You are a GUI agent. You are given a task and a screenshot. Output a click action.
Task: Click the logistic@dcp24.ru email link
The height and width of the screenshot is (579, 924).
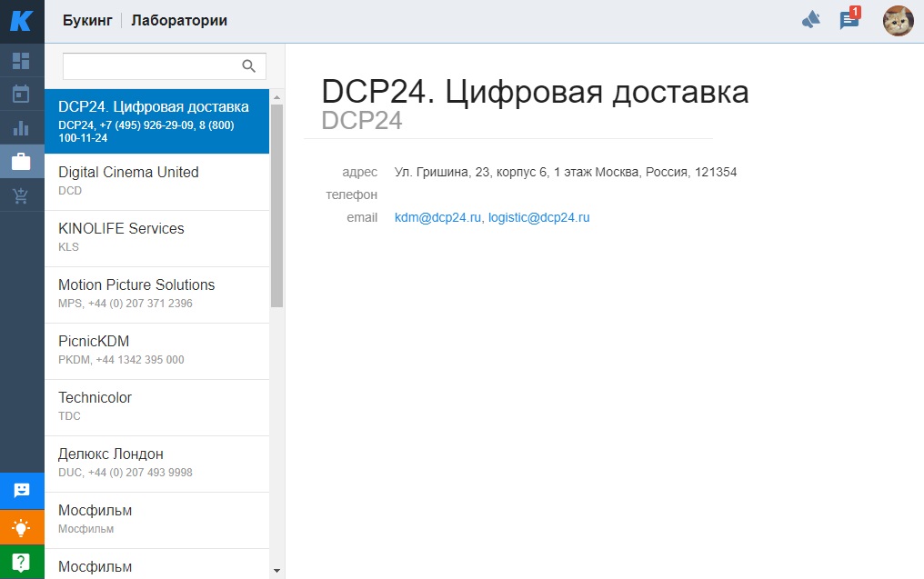tap(538, 217)
